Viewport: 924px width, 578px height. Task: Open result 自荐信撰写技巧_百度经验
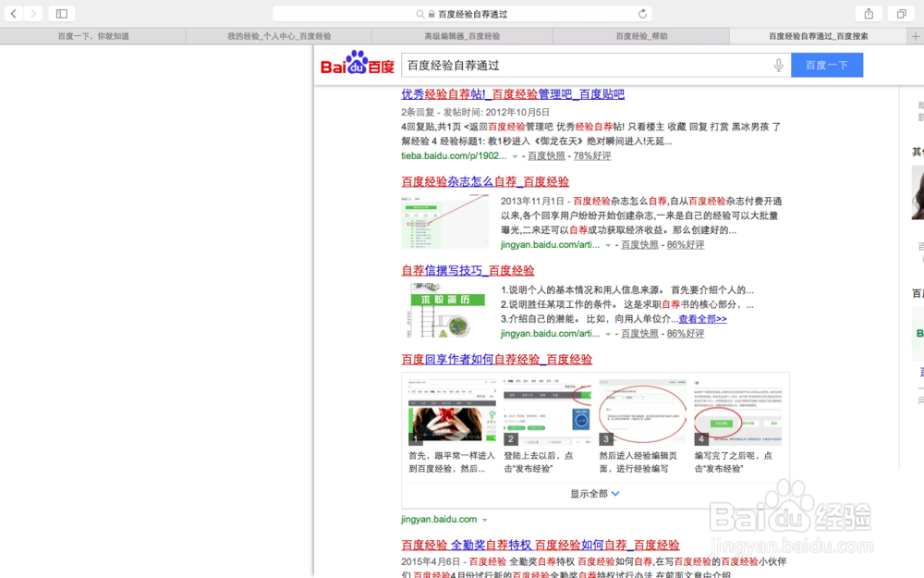pyautogui.click(x=468, y=271)
